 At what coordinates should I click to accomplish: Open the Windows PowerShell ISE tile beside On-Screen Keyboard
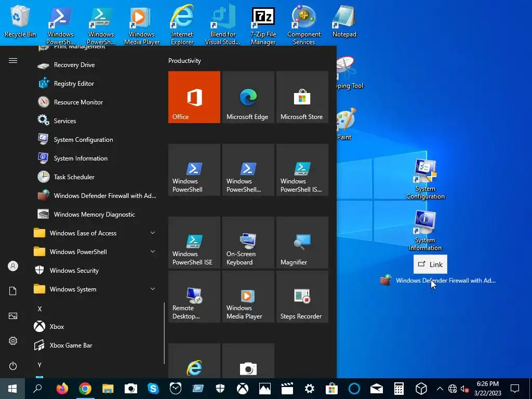pyautogui.click(x=194, y=243)
